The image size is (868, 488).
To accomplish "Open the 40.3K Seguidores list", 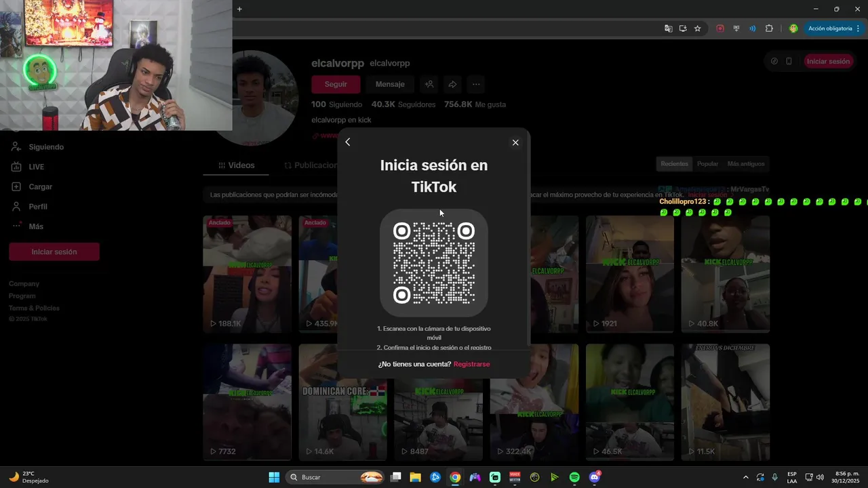I will pos(403,104).
